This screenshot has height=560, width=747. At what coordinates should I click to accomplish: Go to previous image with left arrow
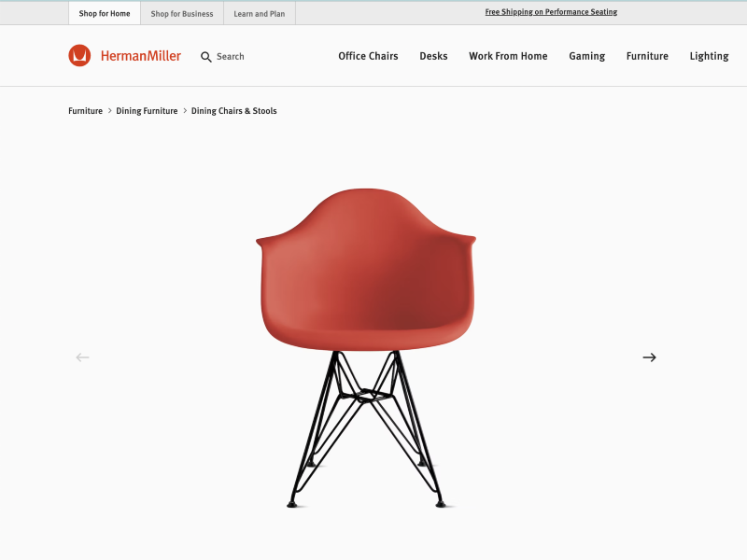(x=82, y=357)
